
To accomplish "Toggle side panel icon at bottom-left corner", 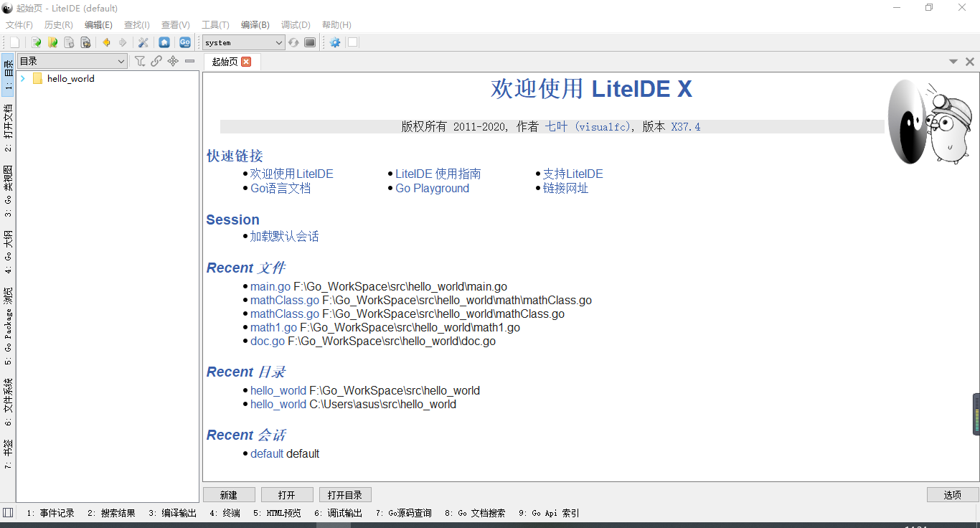I will pos(8,512).
